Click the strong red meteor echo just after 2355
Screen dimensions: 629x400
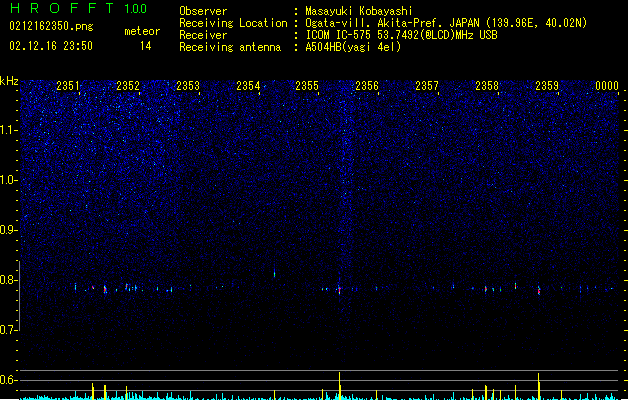(x=339, y=289)
